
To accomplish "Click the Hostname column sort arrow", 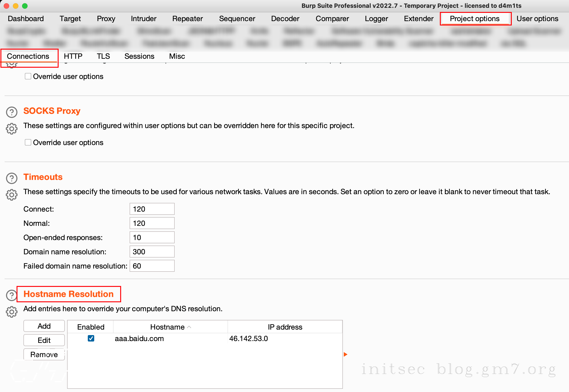I will pyautogui.click(x=189, y=327).
